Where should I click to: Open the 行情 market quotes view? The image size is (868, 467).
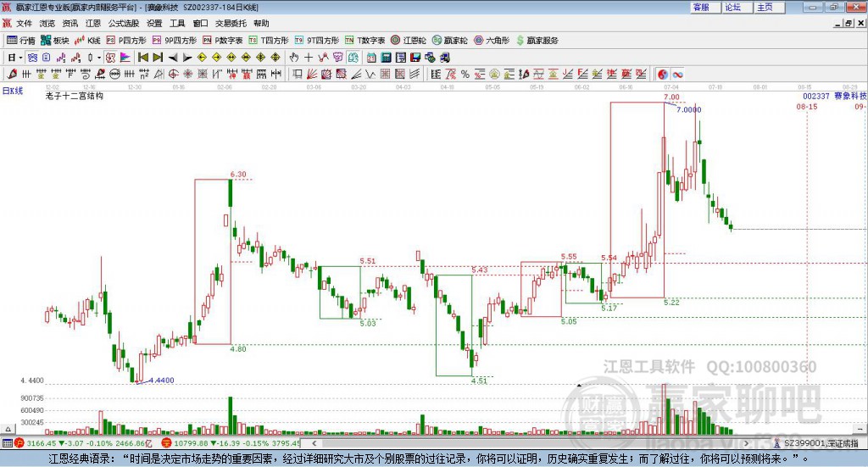[x=21, y=41]
